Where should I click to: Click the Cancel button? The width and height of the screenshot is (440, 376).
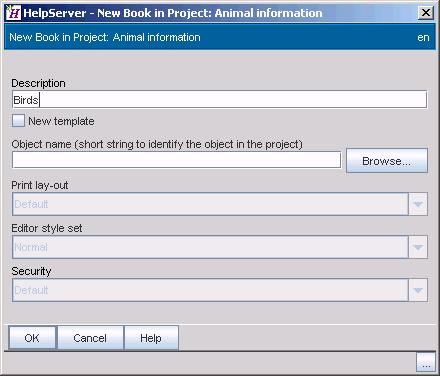point(90,338)
